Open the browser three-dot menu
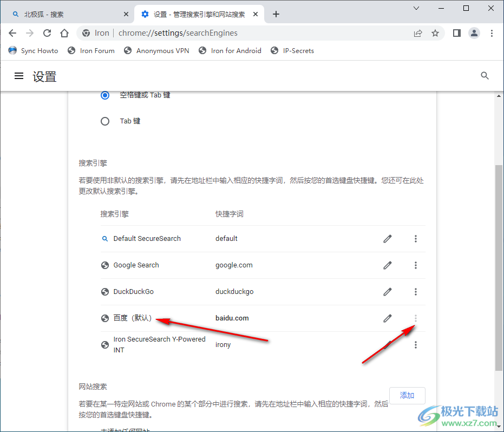The width and height of the screenshot is (504, 432). pos(492,33)
